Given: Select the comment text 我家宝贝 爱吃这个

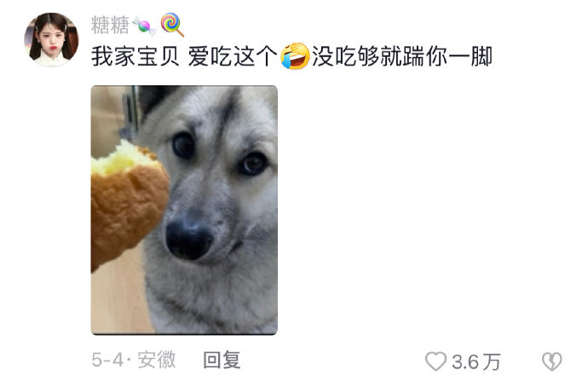Looking at the screenshot, I should (184, 56).
